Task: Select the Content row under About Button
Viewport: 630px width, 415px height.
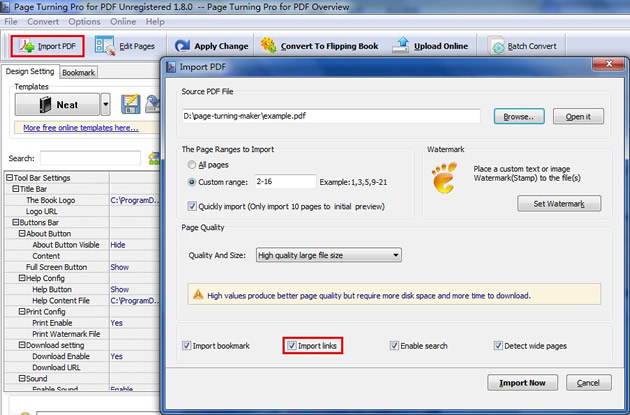Action: point(82,256)
